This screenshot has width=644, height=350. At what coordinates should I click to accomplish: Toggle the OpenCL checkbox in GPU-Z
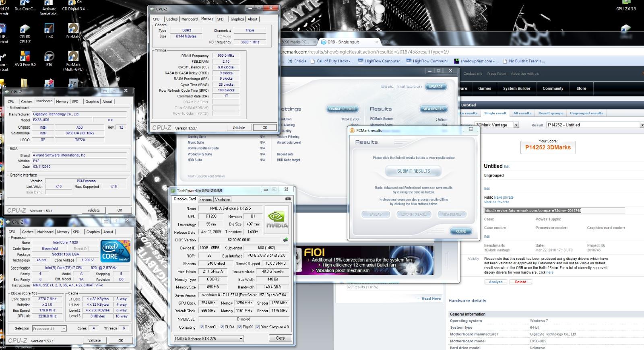pos(202,327)
